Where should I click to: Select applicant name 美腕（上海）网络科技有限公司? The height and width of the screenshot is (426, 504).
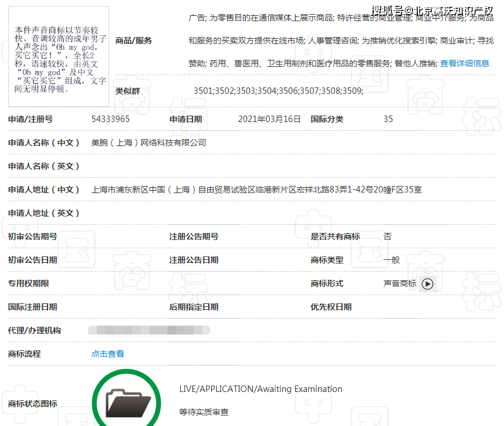(149, 143)
